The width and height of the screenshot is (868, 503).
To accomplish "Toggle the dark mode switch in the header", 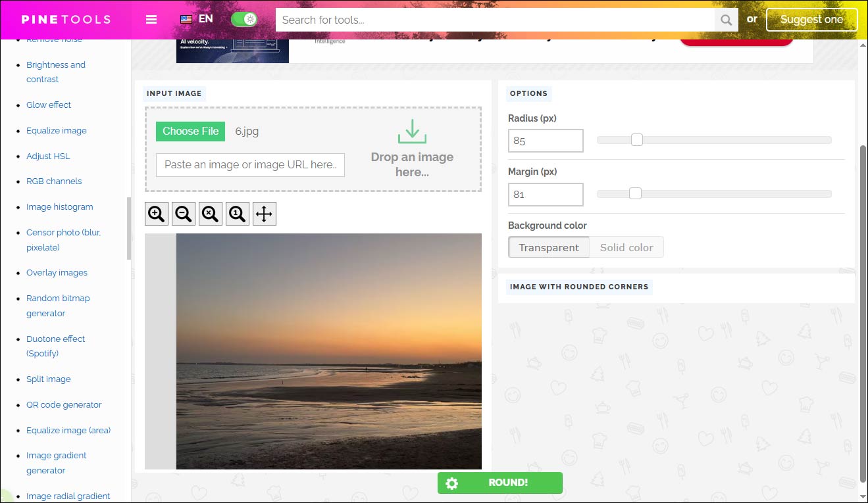I will coord(244,19).
